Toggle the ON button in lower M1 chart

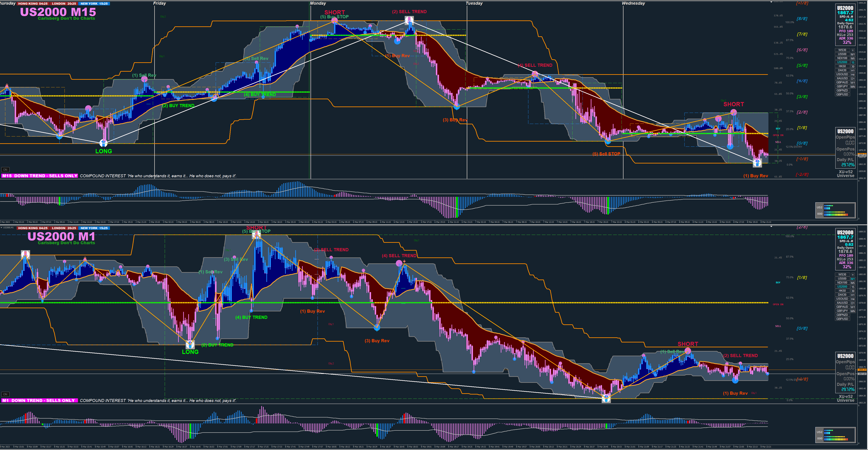tap(5, 394)
